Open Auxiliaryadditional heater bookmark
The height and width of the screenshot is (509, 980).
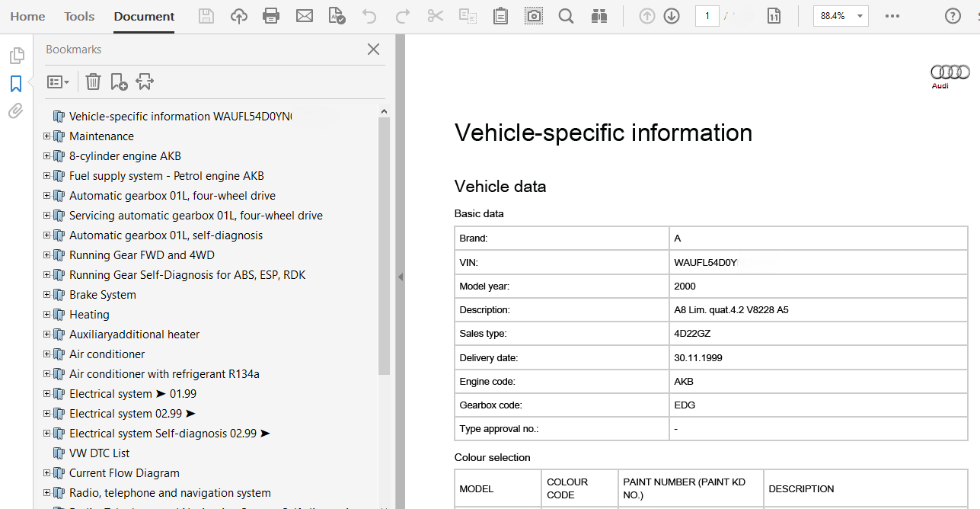pos(134,335)
